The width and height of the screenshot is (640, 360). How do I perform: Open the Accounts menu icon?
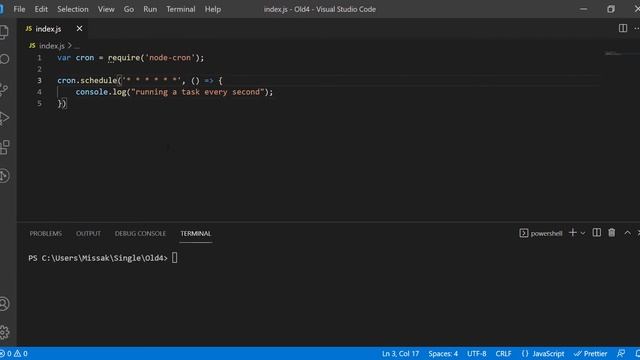click(4, 304)
